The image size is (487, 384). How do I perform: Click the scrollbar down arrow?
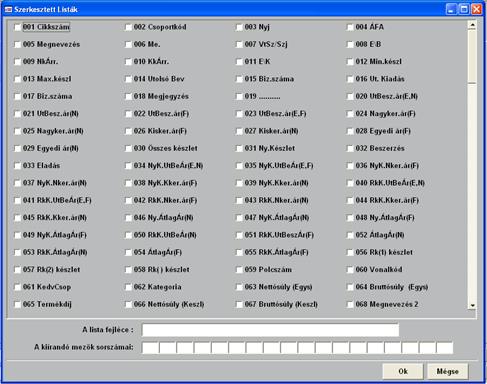(472, 305)
